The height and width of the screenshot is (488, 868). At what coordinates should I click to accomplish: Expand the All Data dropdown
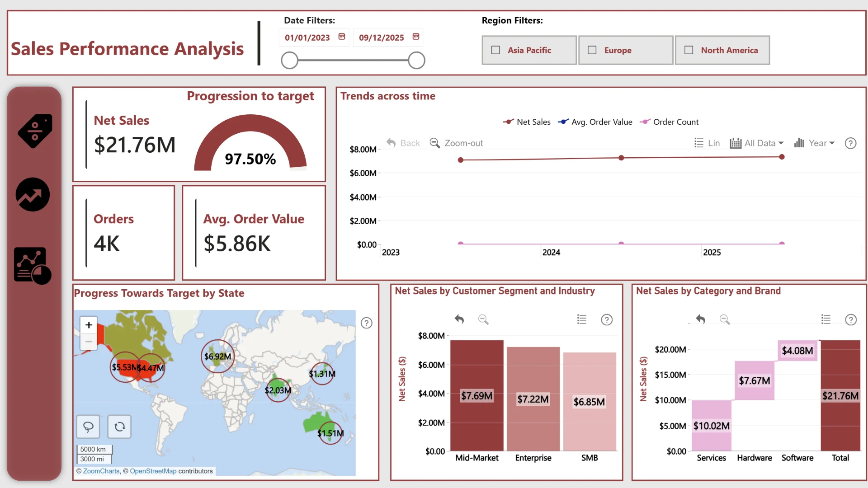click(757, 143)
